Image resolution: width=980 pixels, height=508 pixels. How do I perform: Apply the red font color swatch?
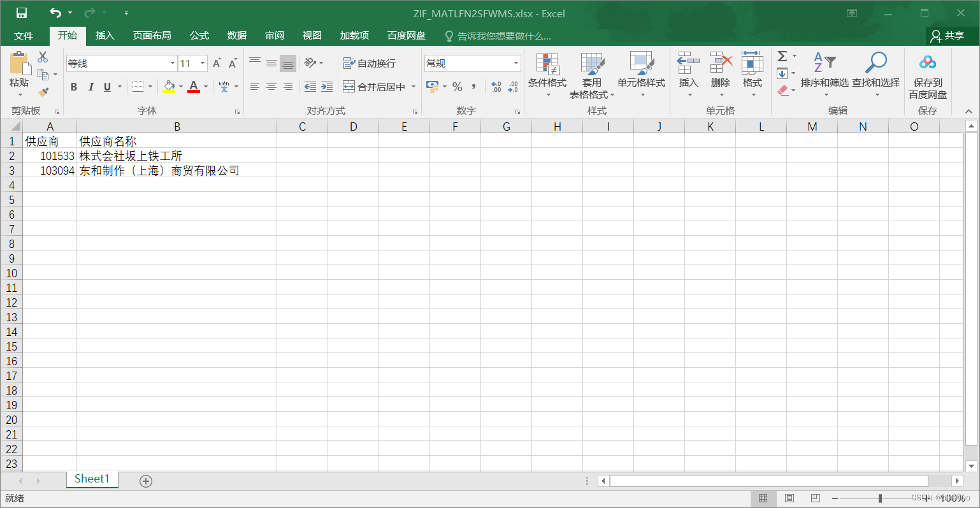point(194,87)
